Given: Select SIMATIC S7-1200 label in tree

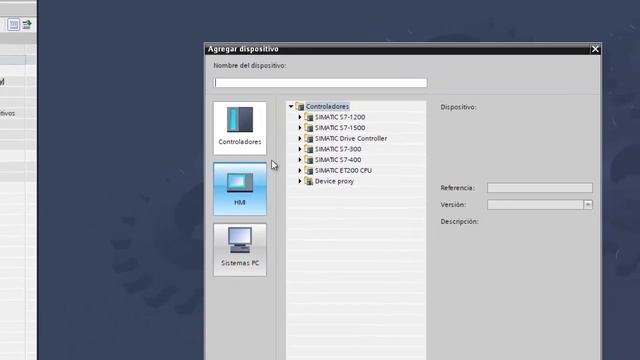Looking at the screenshot, I should (x=340, y=117).
